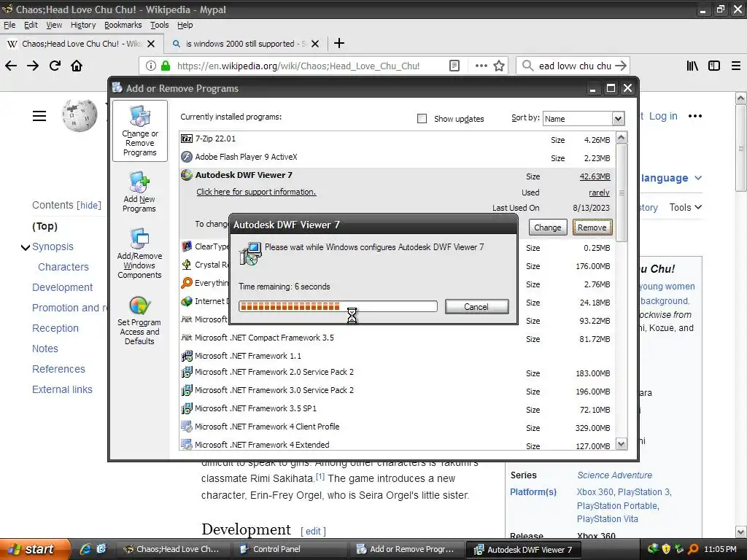747x560 pixels.
Task: Open External links in contents sidebar
Action: click(63, 389)
